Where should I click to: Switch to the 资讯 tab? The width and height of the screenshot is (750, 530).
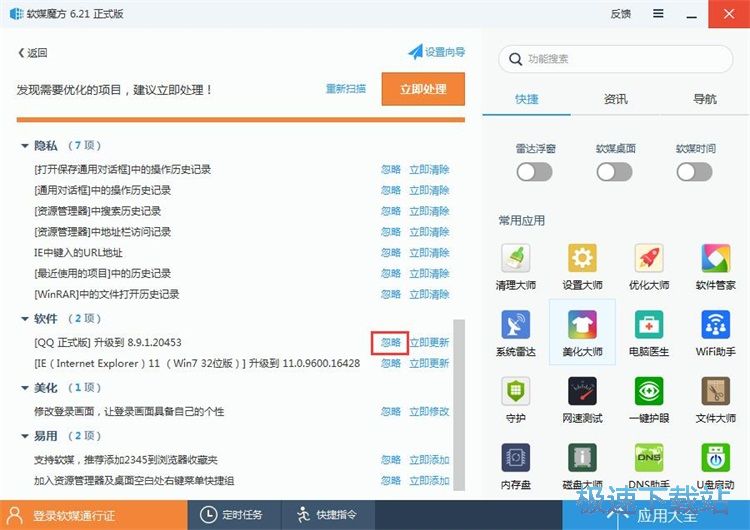tap(616, 99)
